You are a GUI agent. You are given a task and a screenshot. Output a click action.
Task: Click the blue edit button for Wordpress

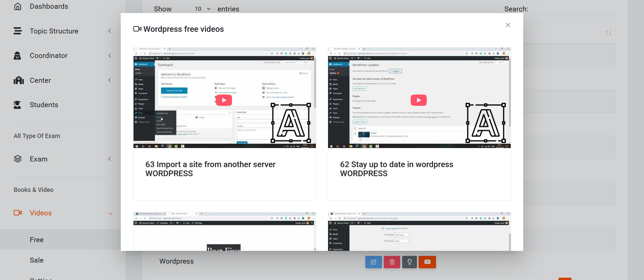pyautogui.click(x=373, y=262)
